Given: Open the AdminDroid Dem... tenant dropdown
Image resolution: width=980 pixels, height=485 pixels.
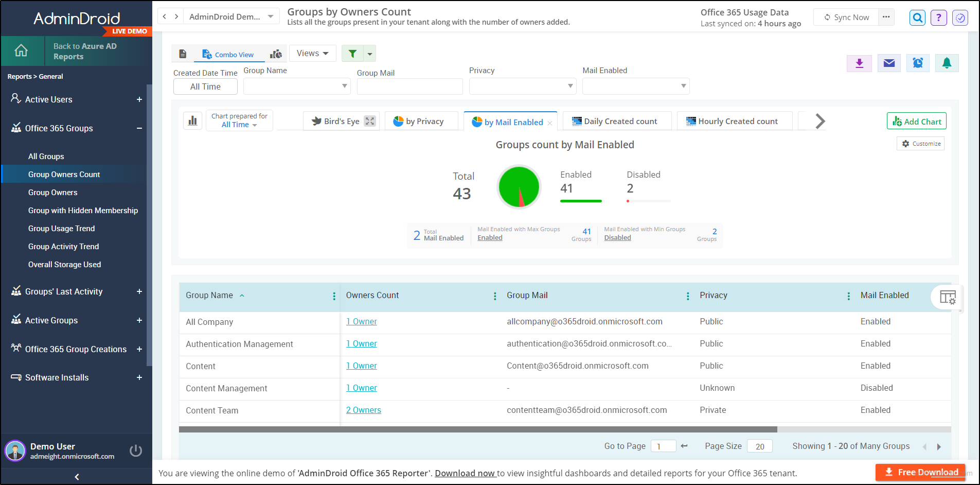Looking at the screenshot, I should click(x=231, y=16).
